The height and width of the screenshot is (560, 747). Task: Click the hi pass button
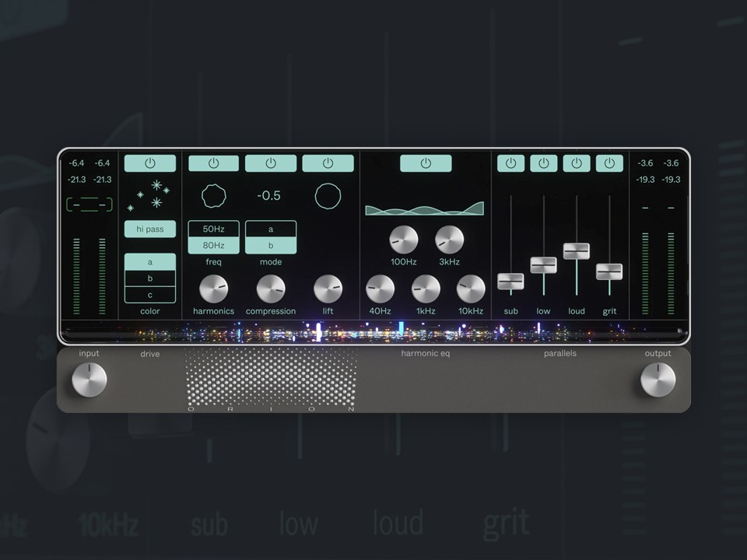click(150, 229)
